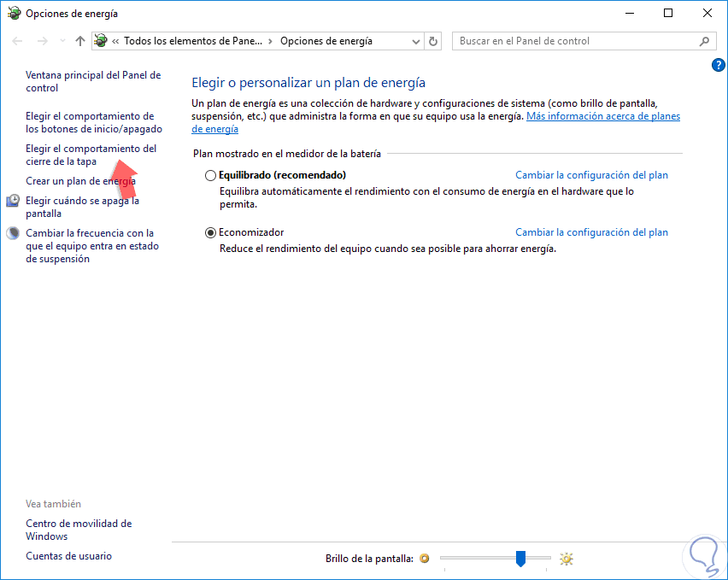728x580 pixels.
Task: Refresh the Opciones de energía page
Action: coord(432,41)
